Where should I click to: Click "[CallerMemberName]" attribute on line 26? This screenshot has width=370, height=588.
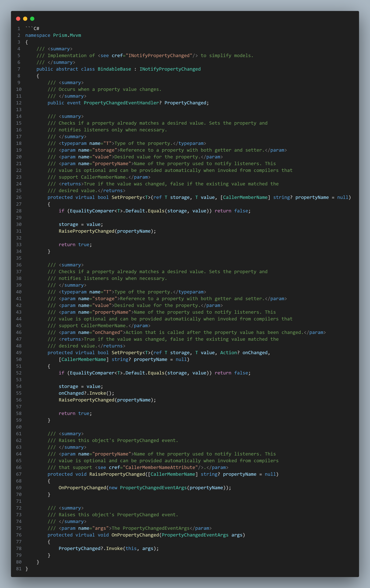click(245, 197)
